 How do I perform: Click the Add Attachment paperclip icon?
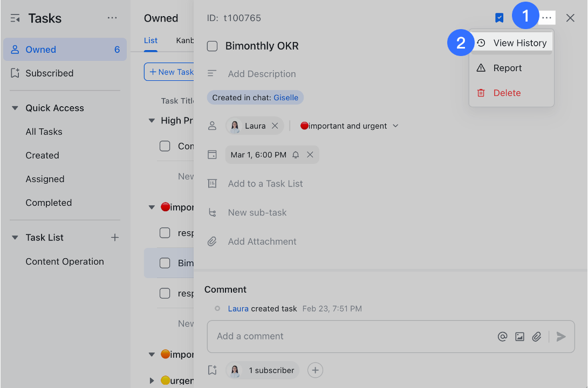coord(212,241)
